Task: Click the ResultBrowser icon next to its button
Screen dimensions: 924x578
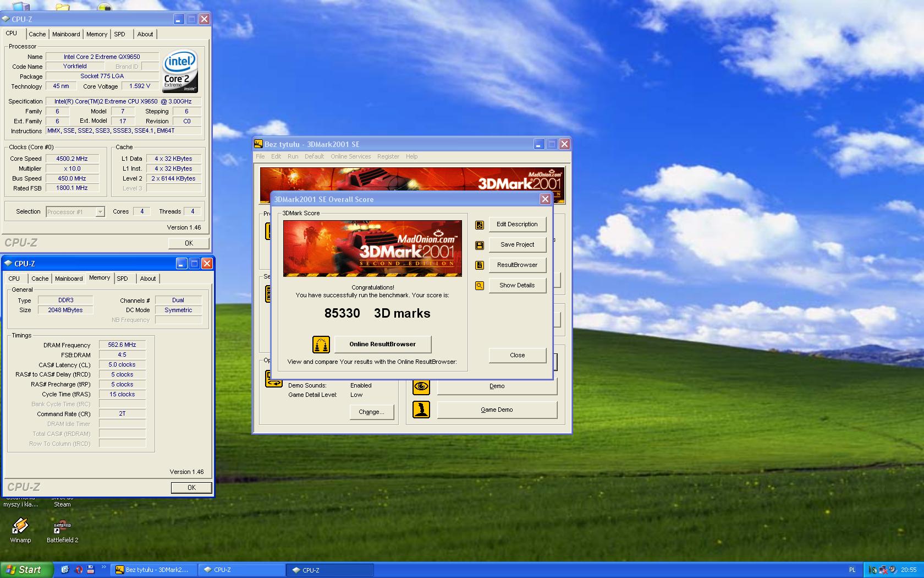Action: [x=480, y=265]
